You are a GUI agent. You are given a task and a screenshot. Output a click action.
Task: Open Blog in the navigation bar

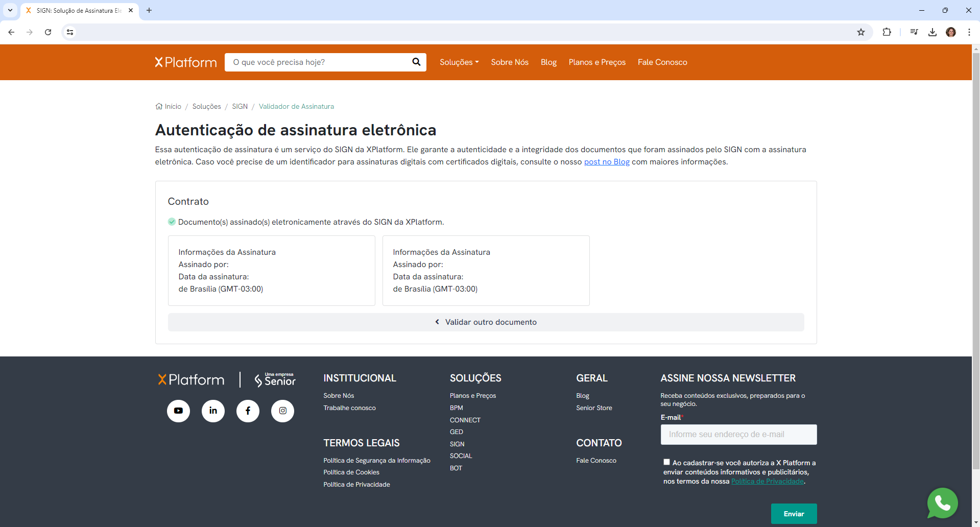click(x=548, y=62)
